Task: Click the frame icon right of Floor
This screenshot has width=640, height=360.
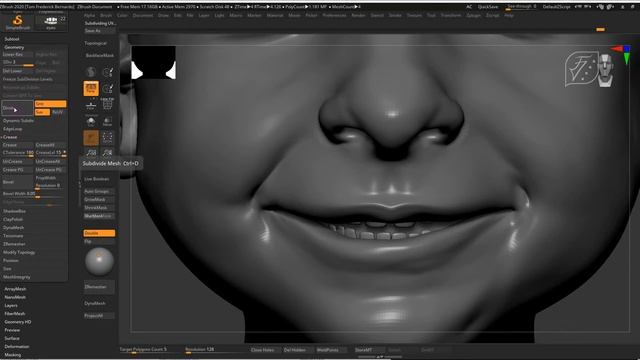Action: pos(107,105)
